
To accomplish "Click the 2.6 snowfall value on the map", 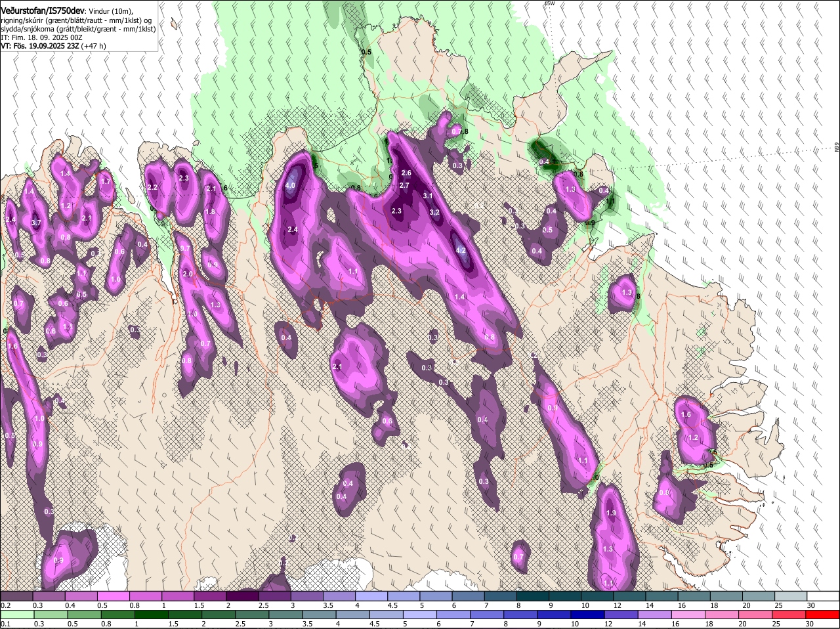I will point(406,173).
